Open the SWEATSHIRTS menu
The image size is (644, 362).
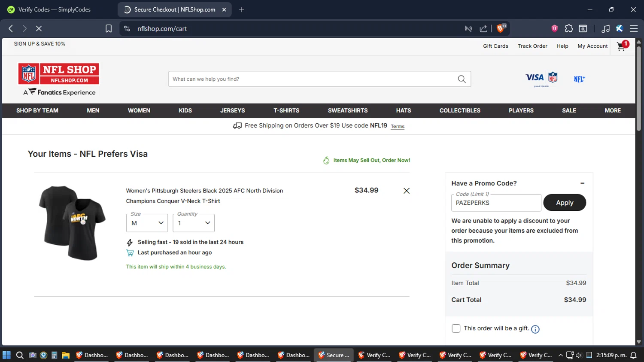click(x=348, y=110)
